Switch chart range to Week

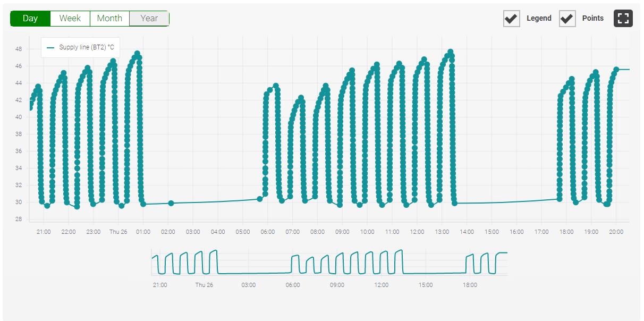pyautogui.click(x=70, y=19)
